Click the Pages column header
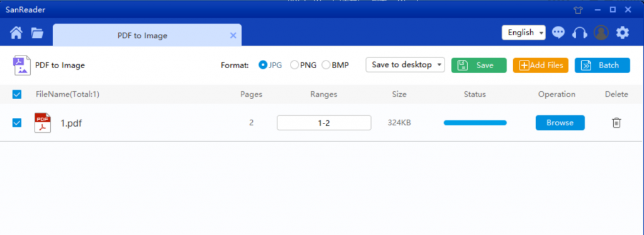The image size is (644, 235). 252,95
